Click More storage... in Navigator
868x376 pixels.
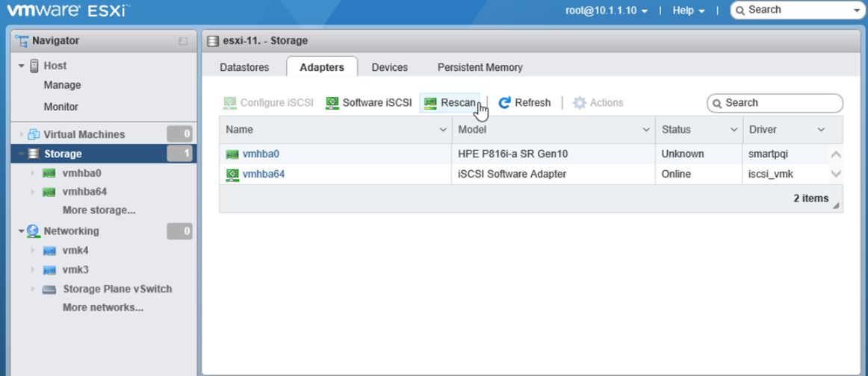[x=99, y=210]
